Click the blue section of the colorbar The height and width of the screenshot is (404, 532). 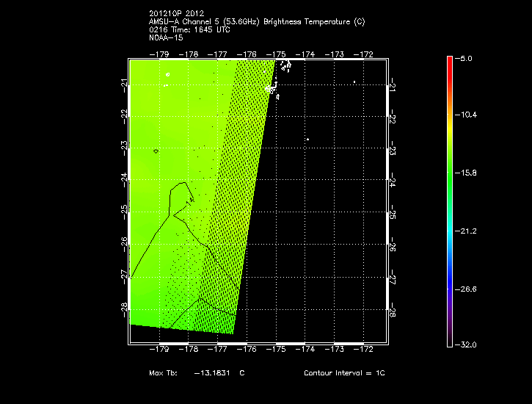tap(449, 275)
